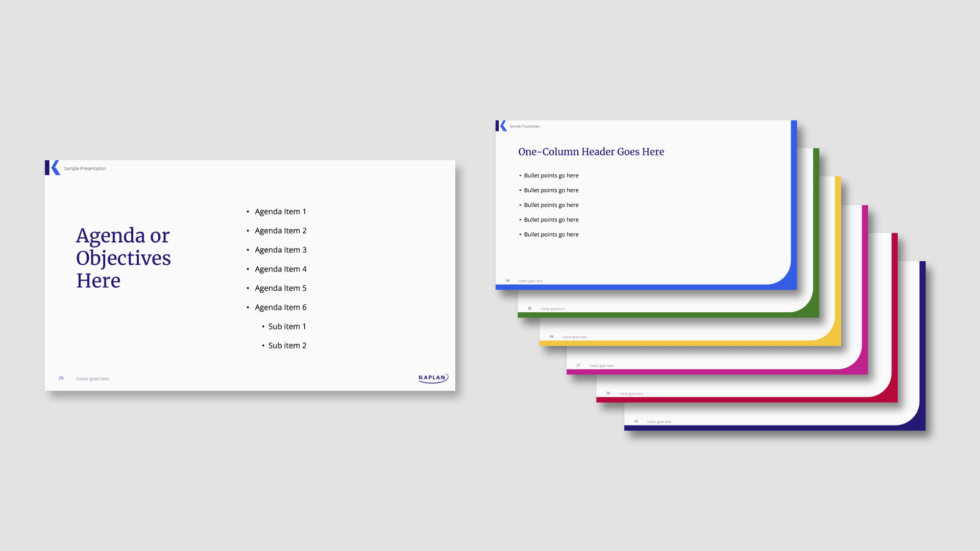This screenshot has height=551, width=980.
Task: Click last 'Bullet points go here' line
Action: (x=551, y=235)
